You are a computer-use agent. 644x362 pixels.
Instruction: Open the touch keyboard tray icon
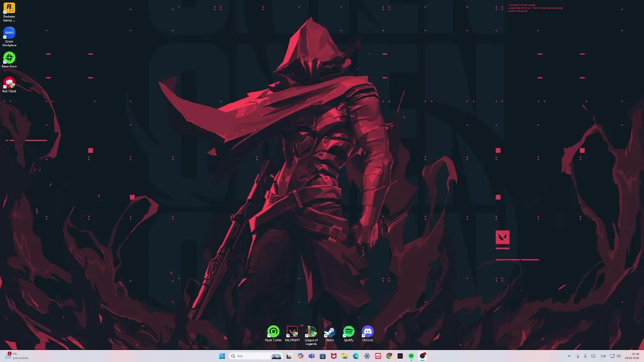click(593, 356)
